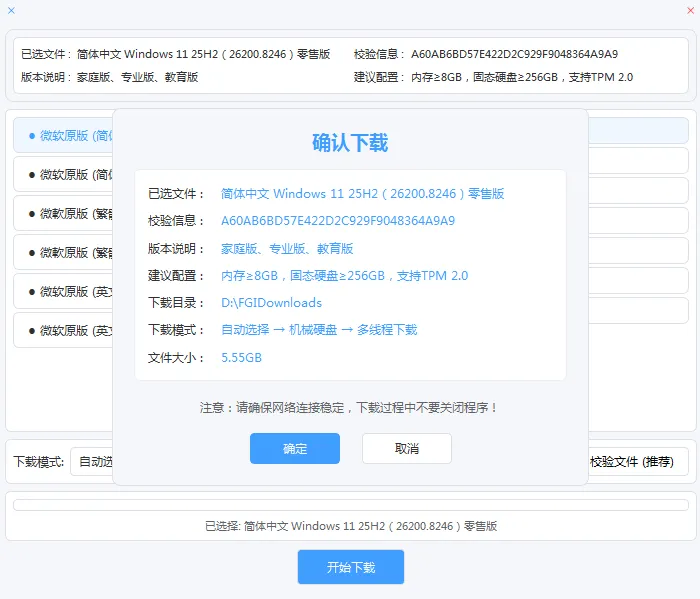The height and width of the screenshot is (599, 700).
Task: Click the 开始下载 button
Action: click(351, 567)
